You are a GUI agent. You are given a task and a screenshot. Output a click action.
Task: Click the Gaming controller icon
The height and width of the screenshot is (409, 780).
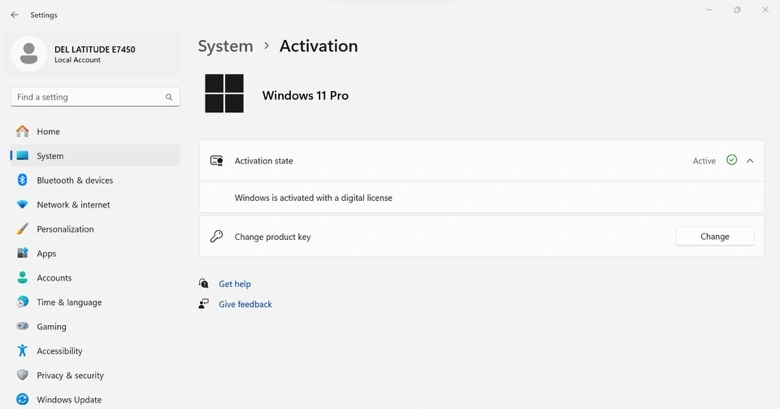[22, 326]
